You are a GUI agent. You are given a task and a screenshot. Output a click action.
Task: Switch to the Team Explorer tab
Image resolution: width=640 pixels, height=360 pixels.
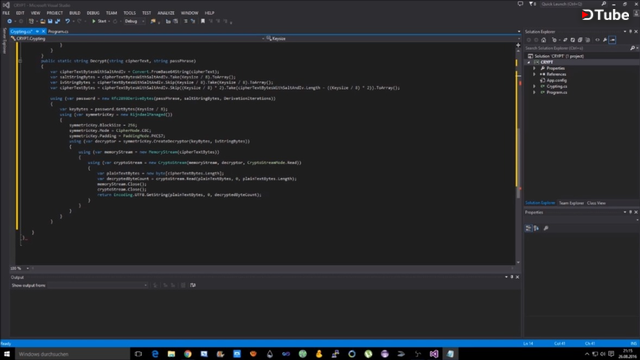coord(571,203)
